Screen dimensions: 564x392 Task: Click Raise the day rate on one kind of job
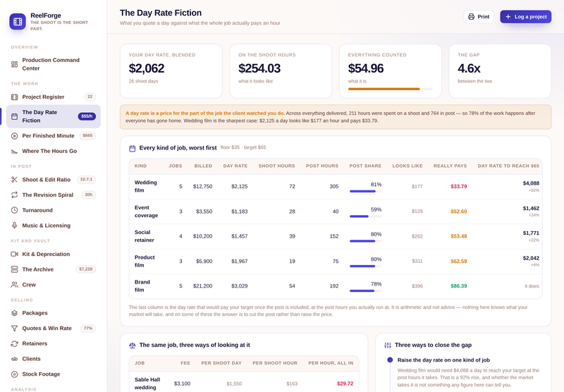click(x=443, y=360)
